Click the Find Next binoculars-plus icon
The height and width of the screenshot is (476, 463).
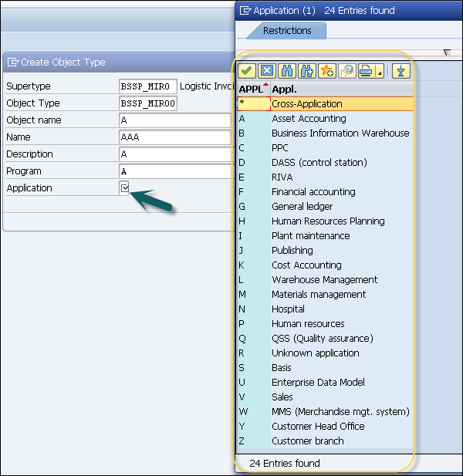point(306,71)
